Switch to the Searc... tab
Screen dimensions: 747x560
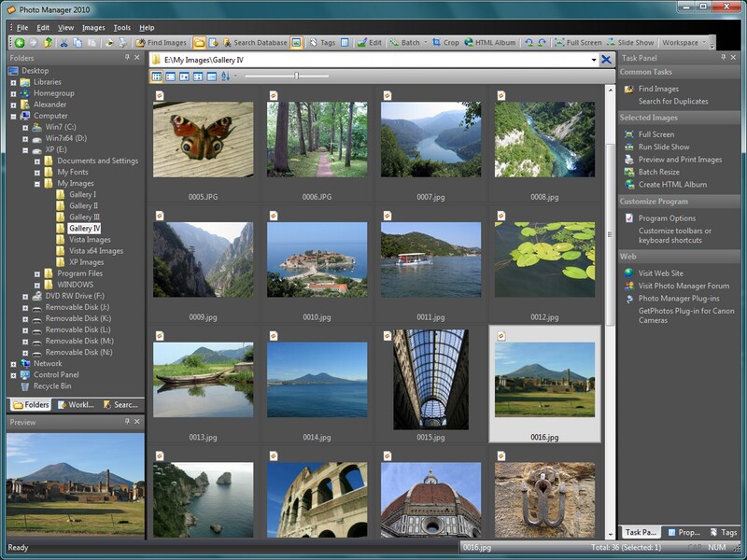[121, 405]
